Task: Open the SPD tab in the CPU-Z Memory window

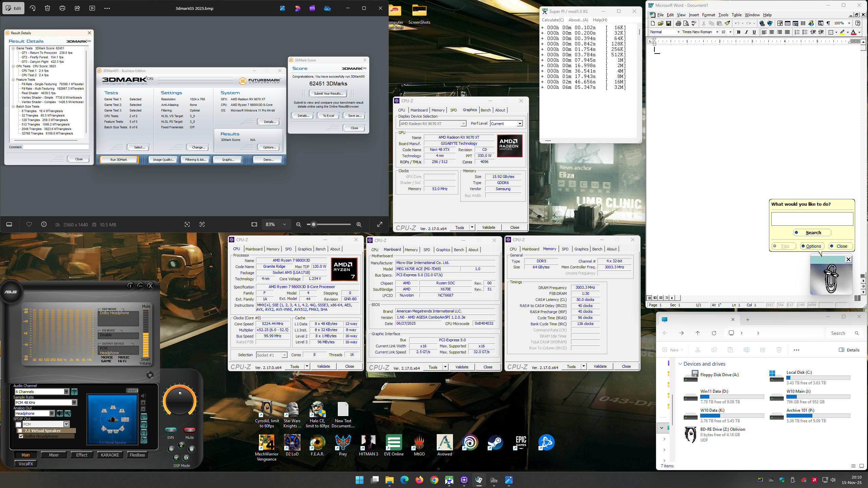Action: tap(565, 249)
